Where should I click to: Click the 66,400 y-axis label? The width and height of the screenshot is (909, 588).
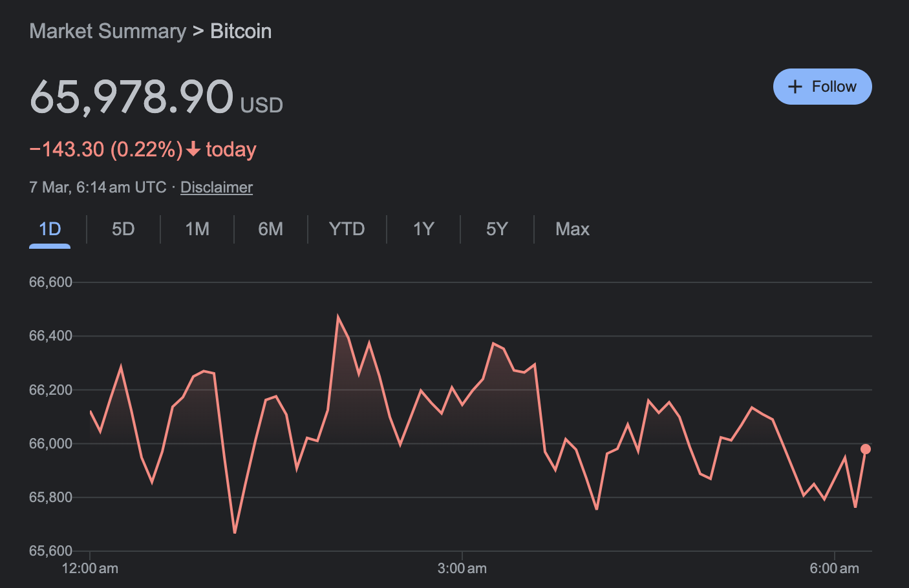point(50,336)
